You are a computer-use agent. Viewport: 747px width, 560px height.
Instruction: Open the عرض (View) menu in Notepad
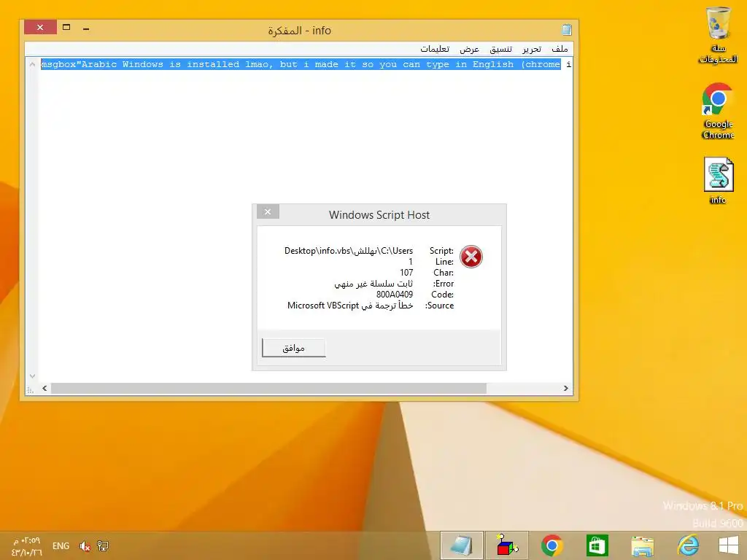pyautogui.click(x=469, y=49)
